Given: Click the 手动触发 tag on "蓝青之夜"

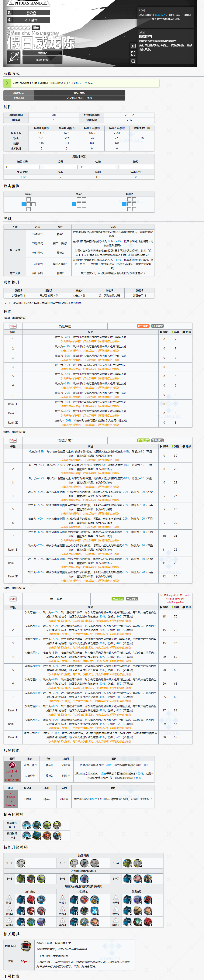Looking at the screenshot, I should tap(157, 440).
